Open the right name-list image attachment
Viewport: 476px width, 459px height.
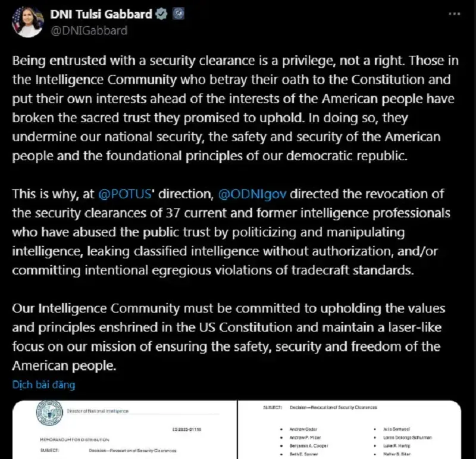pos(350,430)
